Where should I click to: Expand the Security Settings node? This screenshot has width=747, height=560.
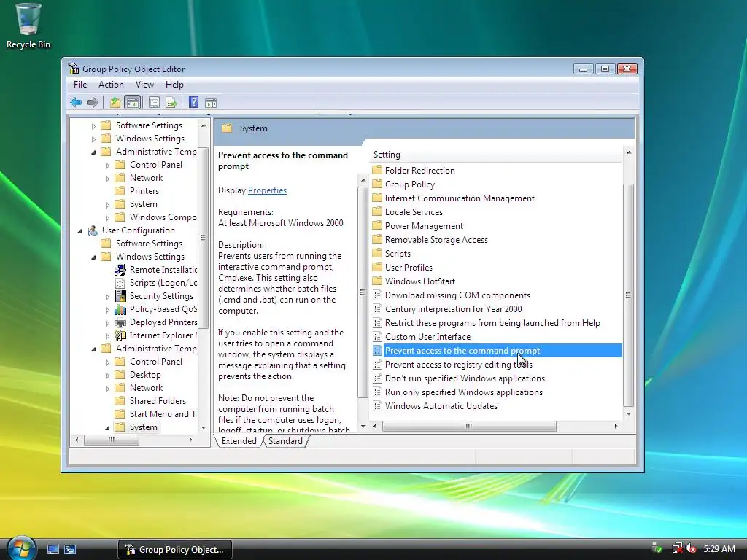107,296
